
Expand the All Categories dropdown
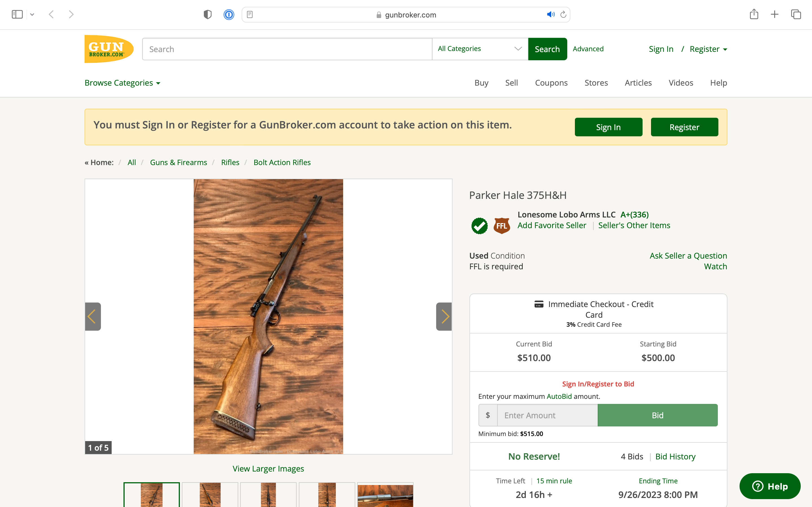pyautogui.click(x=480, y=49)
